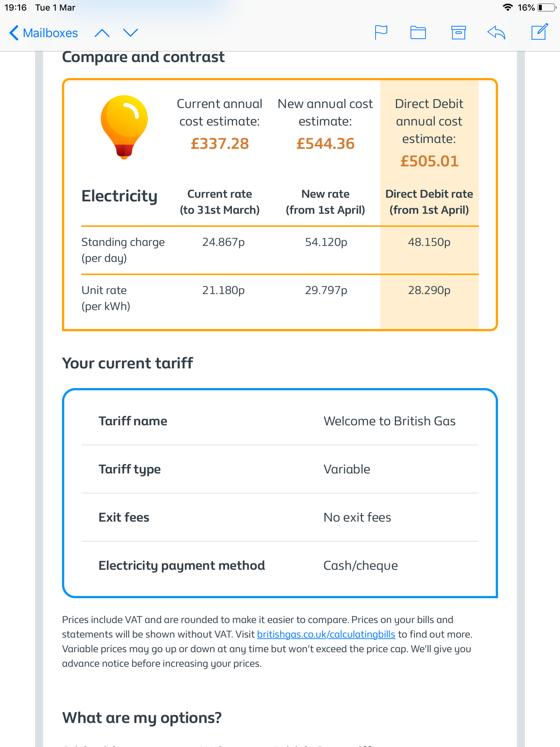Tap the Tariff name row
This screenshot has width=560, height=747.
point(280,421)
